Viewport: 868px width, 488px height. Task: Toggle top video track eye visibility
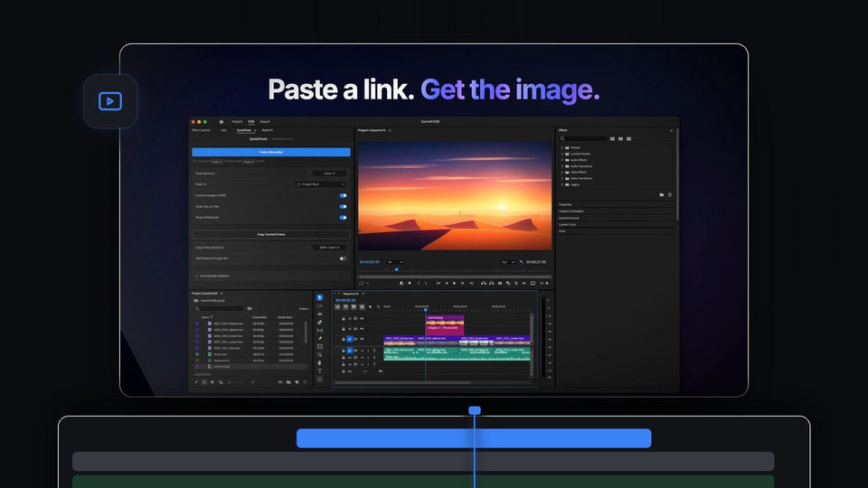tap(362, 319)
